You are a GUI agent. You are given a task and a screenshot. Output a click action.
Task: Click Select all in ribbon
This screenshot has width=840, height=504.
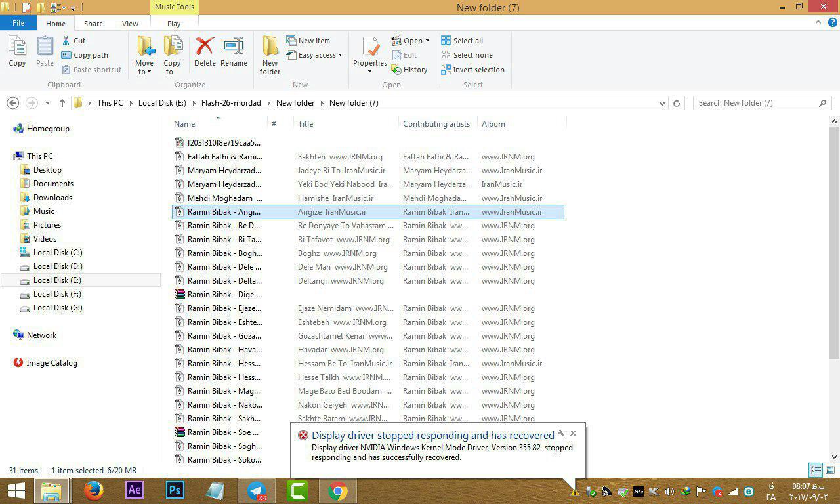point(462,41)
